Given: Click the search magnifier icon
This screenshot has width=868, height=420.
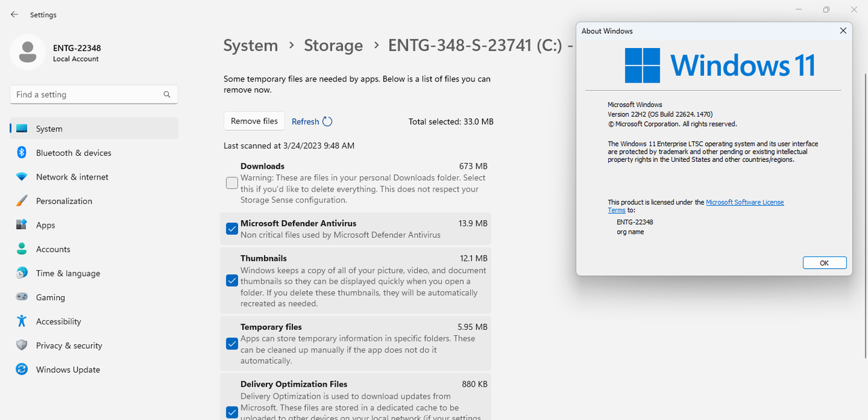Looking at the screenshot, I should pos(167,95).
